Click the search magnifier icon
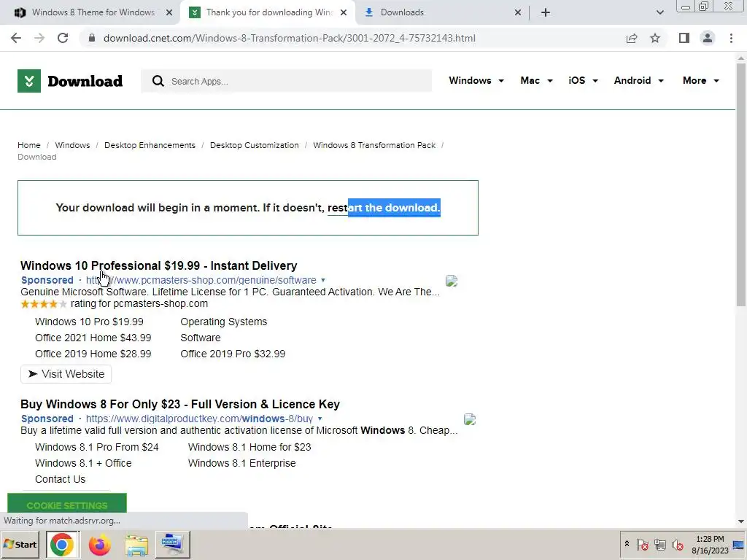 [158, 81]
